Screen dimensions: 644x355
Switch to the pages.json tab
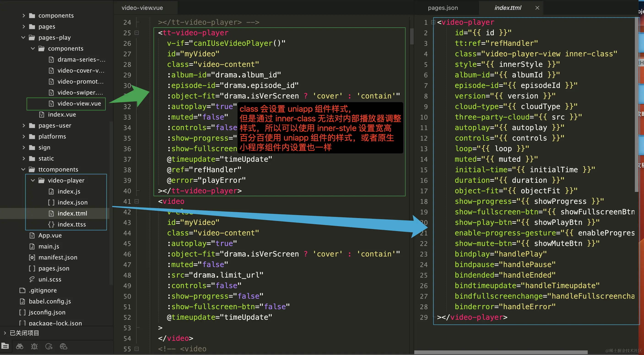click(443, 8)
